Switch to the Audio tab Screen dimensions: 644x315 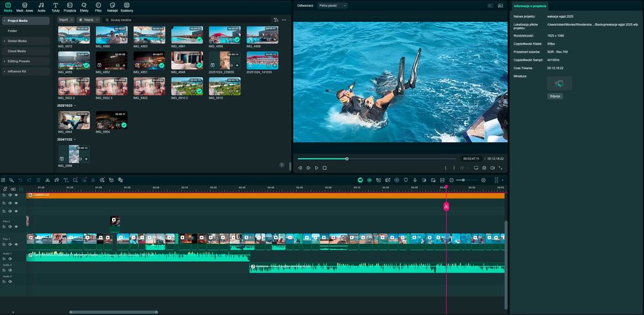pyautogui.click(x=41, y=7)
